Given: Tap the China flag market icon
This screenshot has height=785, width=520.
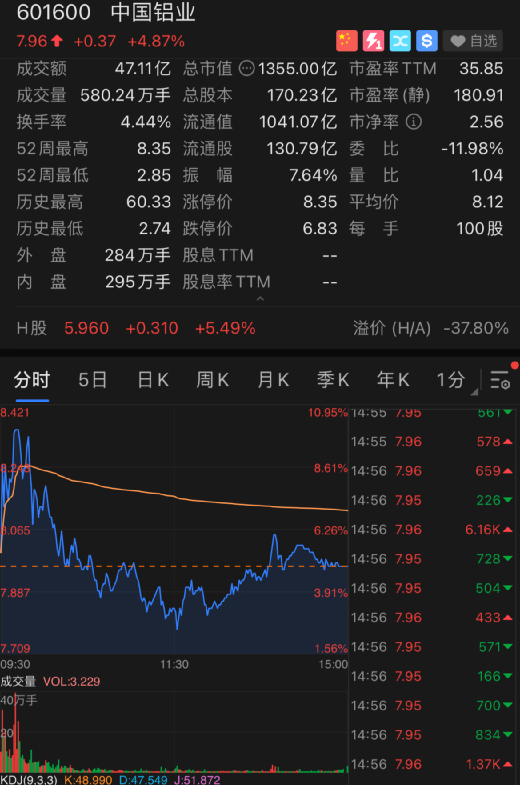Looking at the screenshot, I should coord(346,41).
